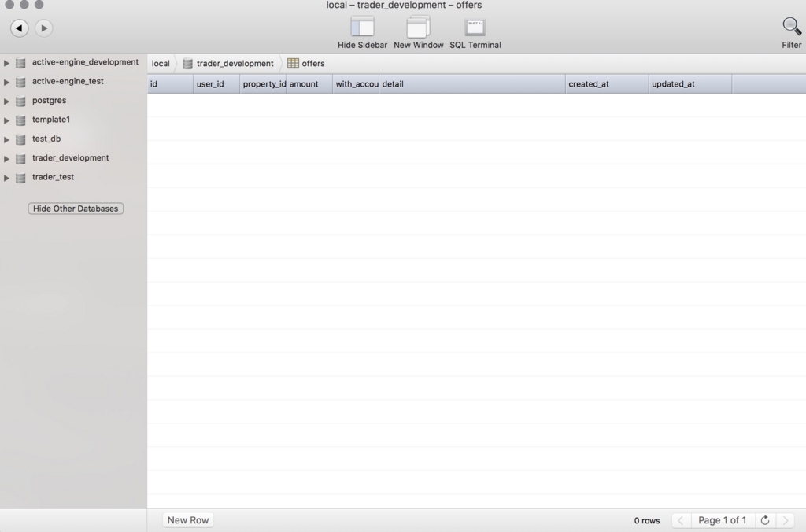Click the Page 1 of 1 pagination control
This screenshot has height=532, width=806.
[x=723, y=520]
